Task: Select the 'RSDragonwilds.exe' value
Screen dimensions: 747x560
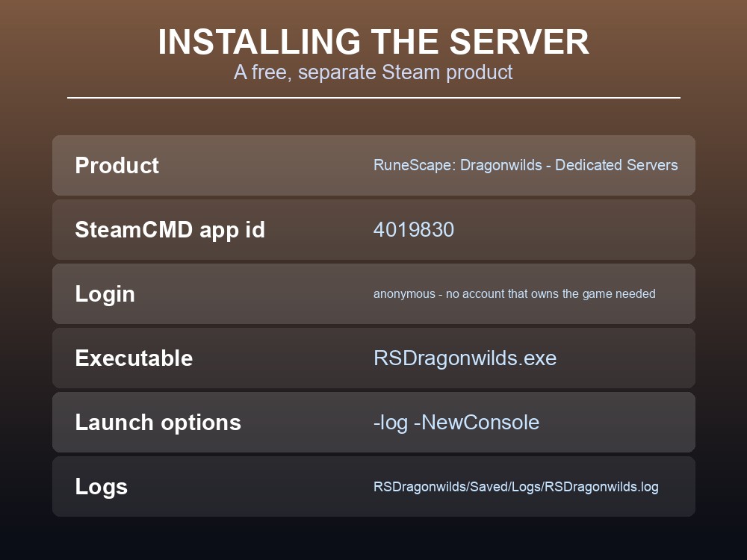Action: [465, 358]
